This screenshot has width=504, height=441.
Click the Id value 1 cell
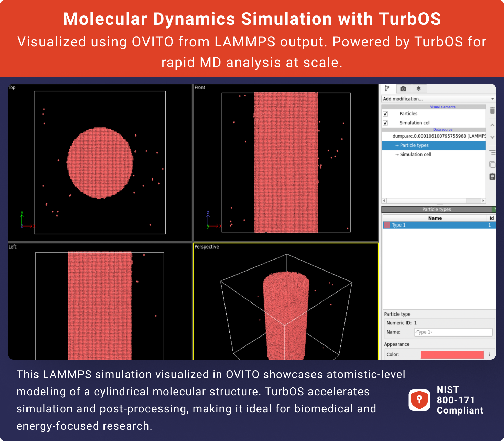(x=490, y=225)
